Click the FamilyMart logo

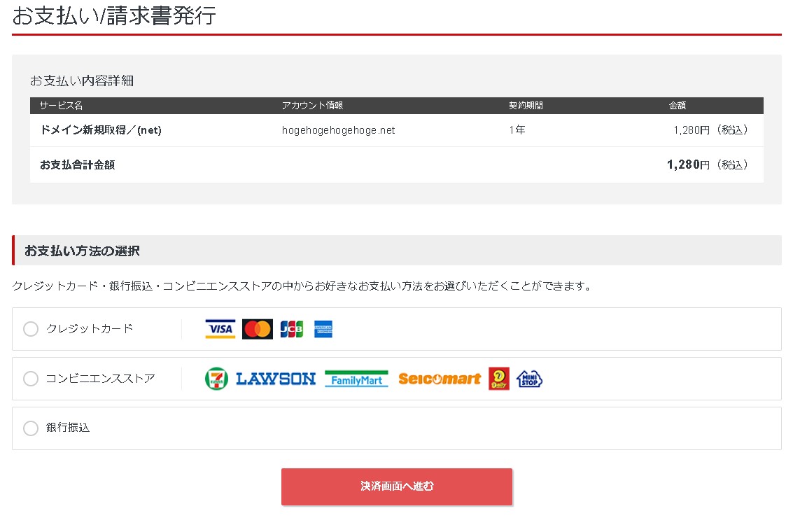click(356, 379)
